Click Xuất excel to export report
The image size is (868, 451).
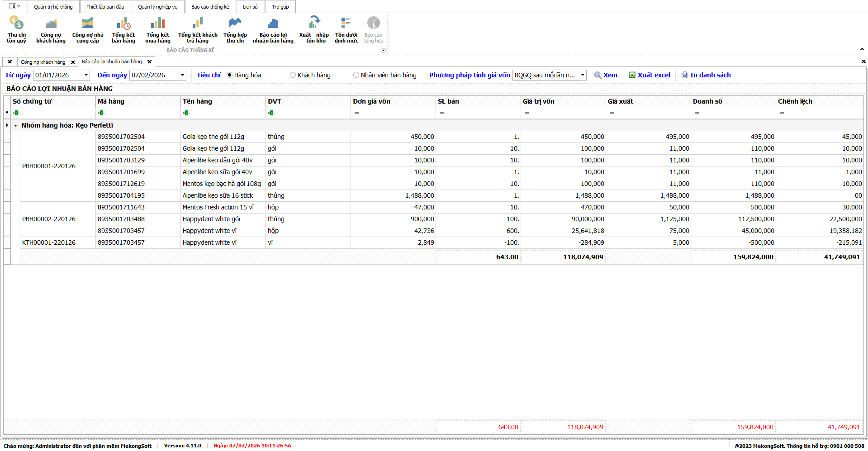click(650, 75)
